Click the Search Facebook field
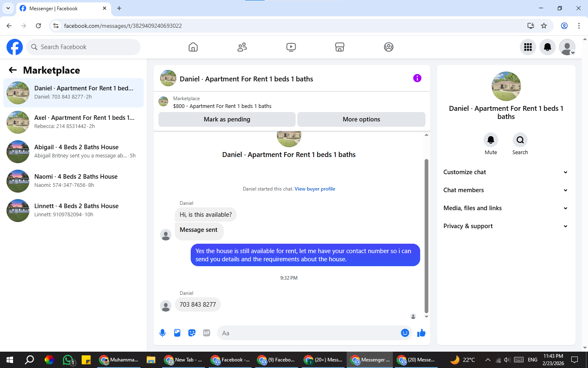Image resolution: width=588 pixels, height=368 pixels. click(83, 47)
